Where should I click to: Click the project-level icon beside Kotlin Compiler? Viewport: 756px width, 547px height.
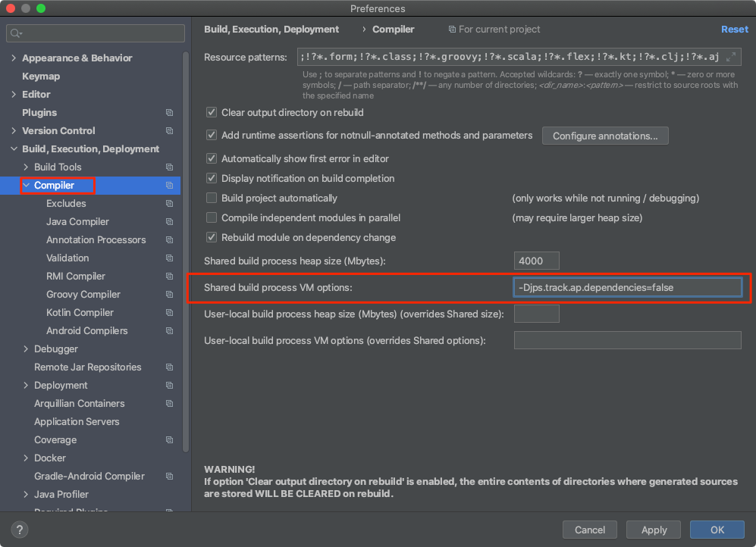click(169, 312)
